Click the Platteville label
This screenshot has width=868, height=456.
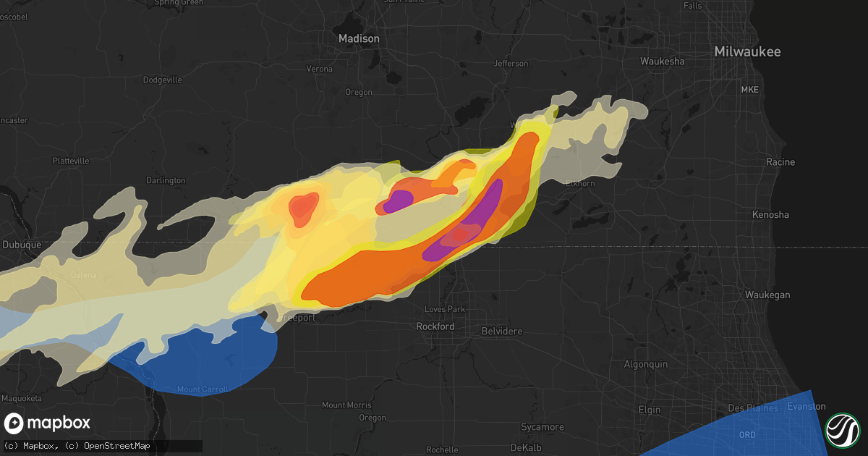click(70, 161)
